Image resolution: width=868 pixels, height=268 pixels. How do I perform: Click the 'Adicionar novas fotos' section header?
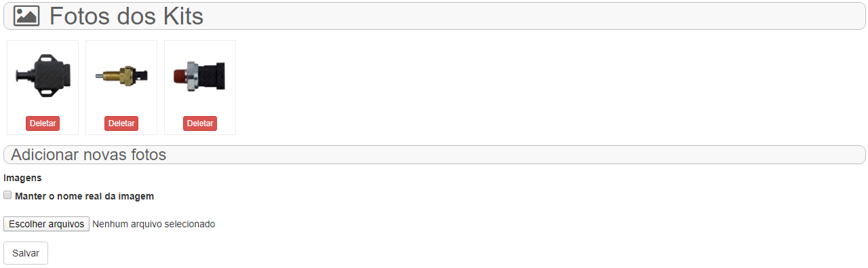[x=435, y=155]
